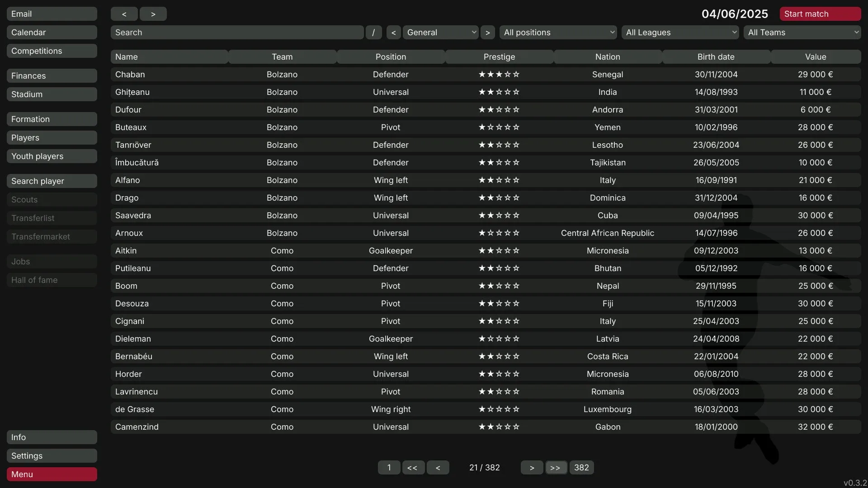Open Competitions from sidebar
The height and width of the screenshot is (488, 868).
point(52,51)
